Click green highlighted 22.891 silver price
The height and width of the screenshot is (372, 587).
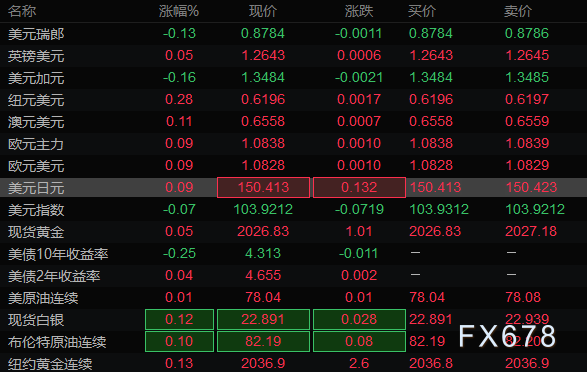click(264, 319)
